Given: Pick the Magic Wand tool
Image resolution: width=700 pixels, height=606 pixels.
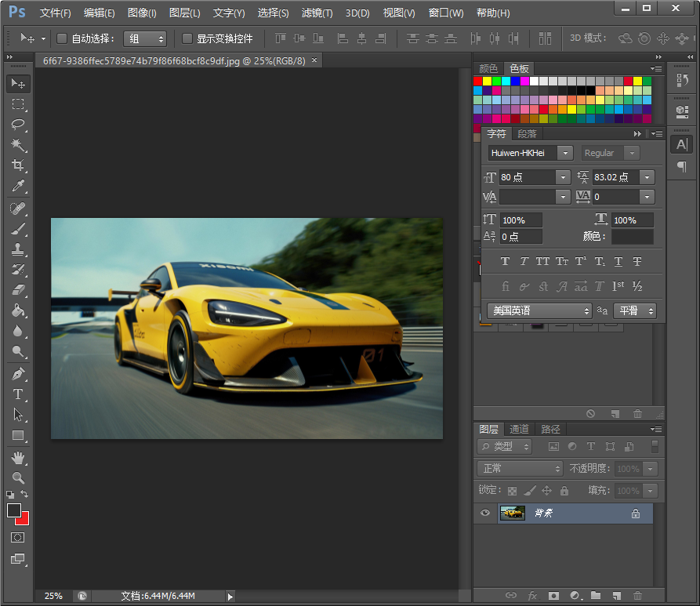Looking at the screenshot, I should (x=18, y=145).
